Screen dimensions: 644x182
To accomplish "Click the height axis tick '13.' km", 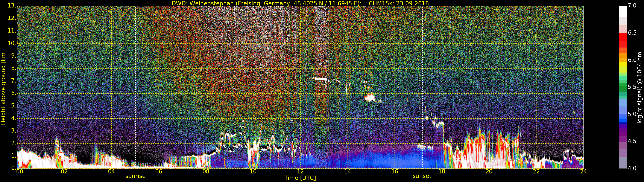I will 12,6.
